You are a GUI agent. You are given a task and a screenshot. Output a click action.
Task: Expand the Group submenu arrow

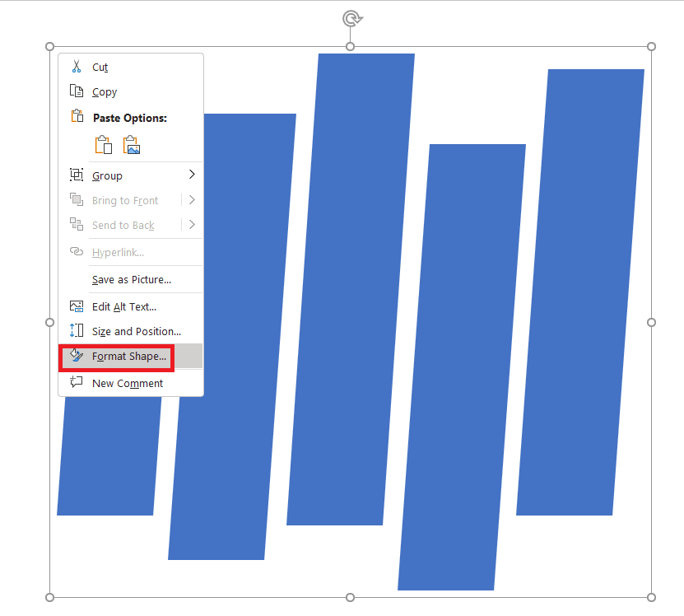tap(192, 175)
